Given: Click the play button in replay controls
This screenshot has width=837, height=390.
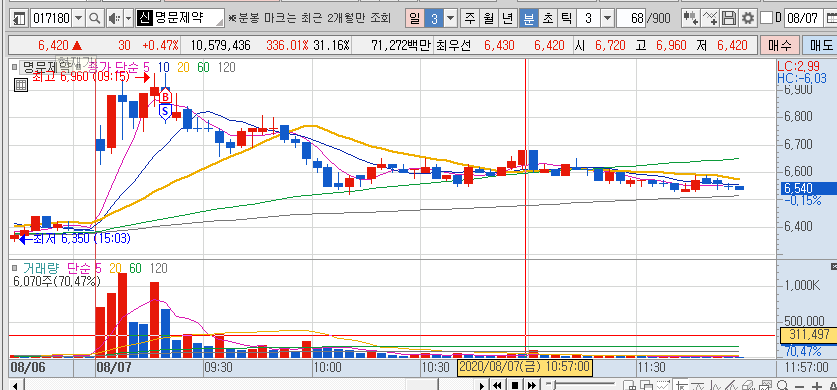Looking at the screenshot, I should click(481, 385).
